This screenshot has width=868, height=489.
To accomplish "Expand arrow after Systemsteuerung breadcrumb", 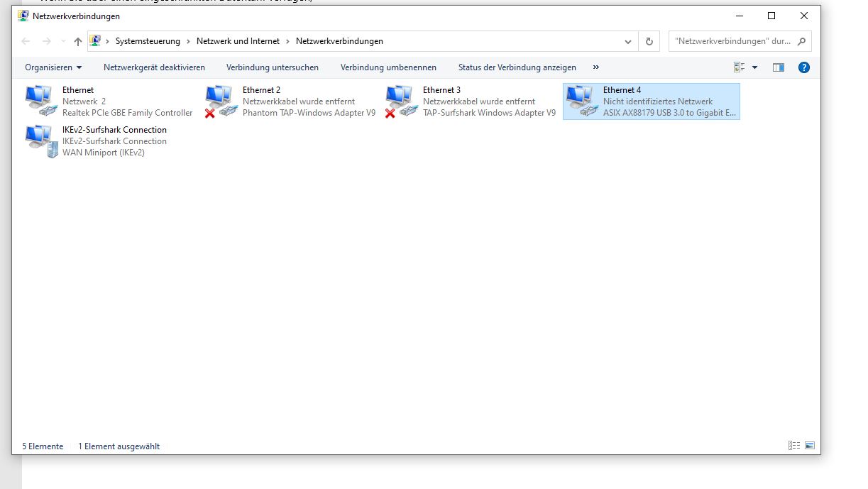I will coord(188,41).
